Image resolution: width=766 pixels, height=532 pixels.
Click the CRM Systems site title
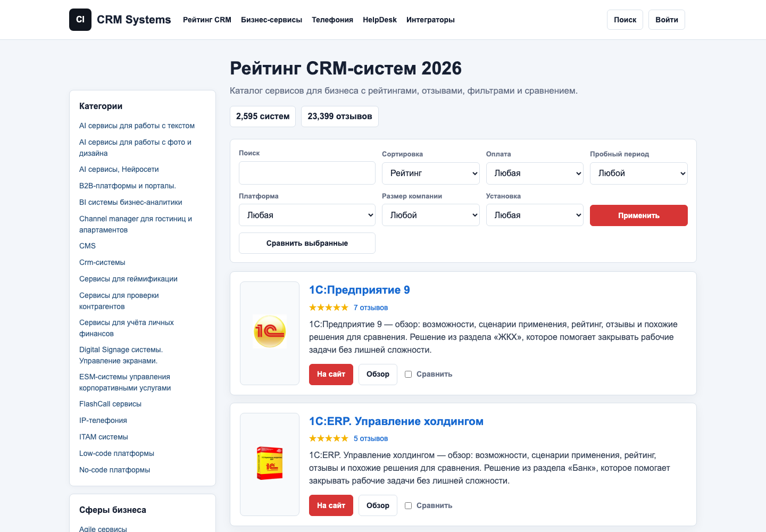[x=134, y=20]
